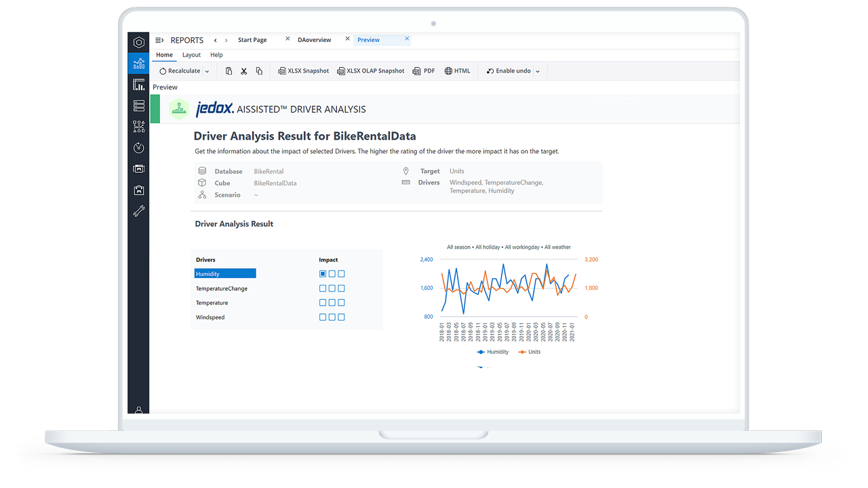Click the blue Humidity legend entry

[493, 352]
